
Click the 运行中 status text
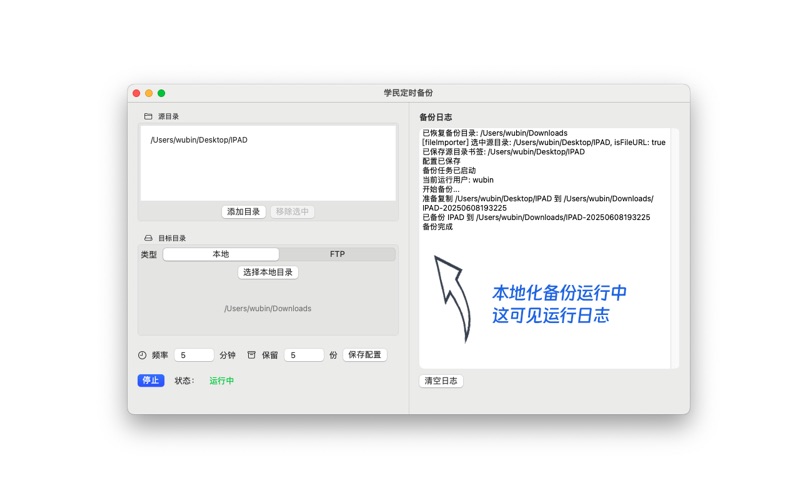(x=221, y=381)
